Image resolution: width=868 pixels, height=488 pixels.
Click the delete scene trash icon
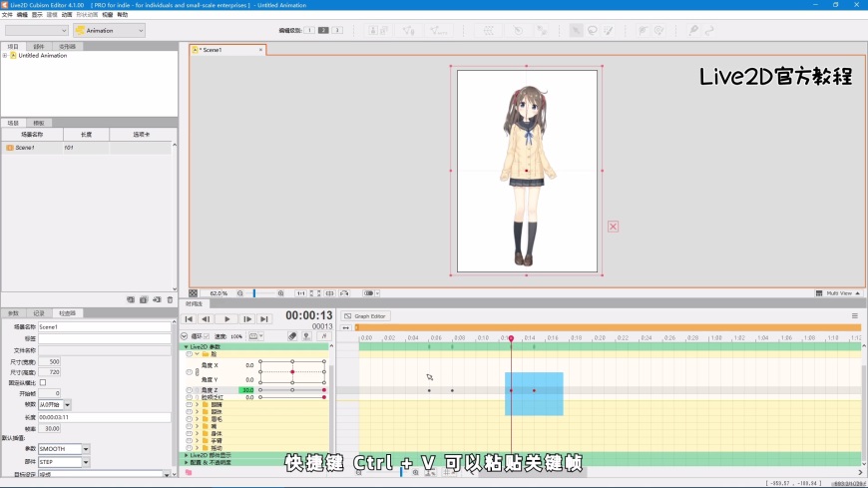click(x=170, y=299)
